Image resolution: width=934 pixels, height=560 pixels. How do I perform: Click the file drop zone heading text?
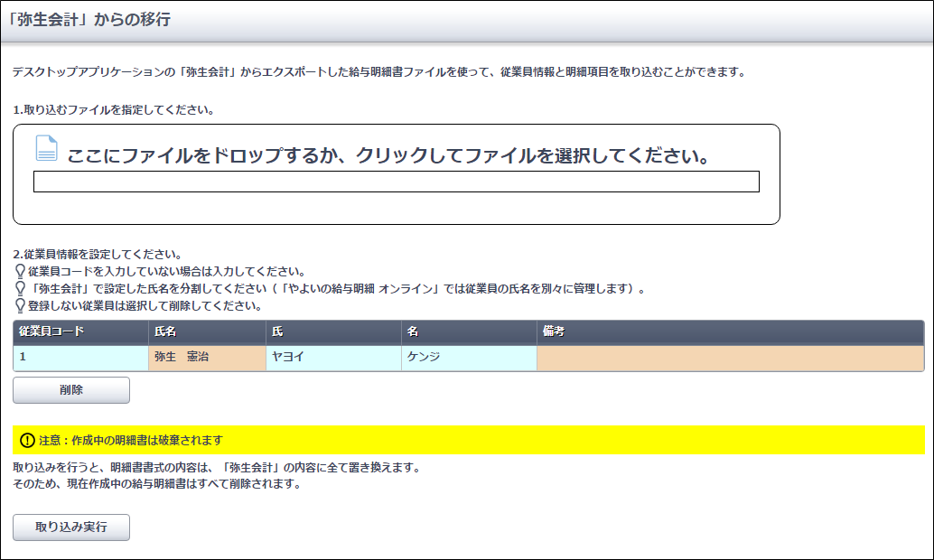(x=388, y=155)
